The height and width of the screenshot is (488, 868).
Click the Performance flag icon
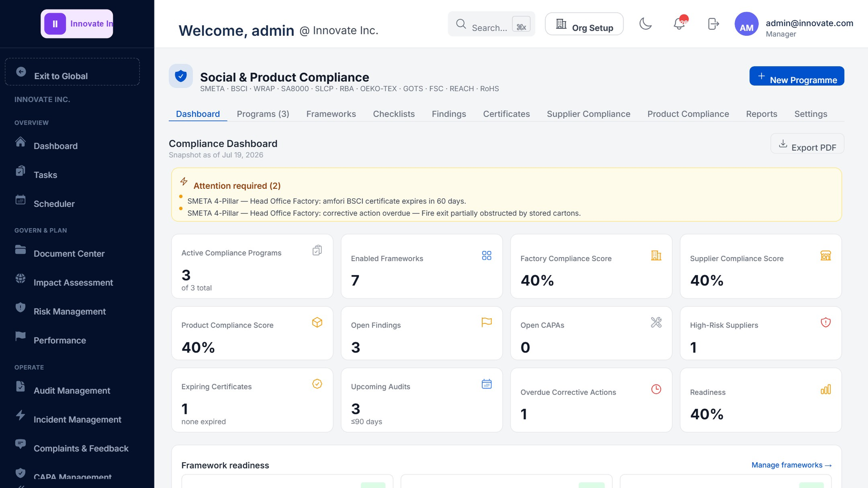[20, 336]
